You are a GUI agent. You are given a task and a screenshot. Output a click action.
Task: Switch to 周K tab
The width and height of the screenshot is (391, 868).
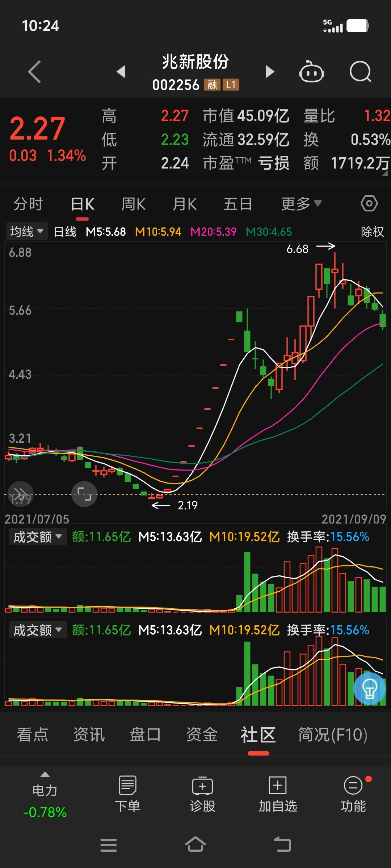click(134, 204)
